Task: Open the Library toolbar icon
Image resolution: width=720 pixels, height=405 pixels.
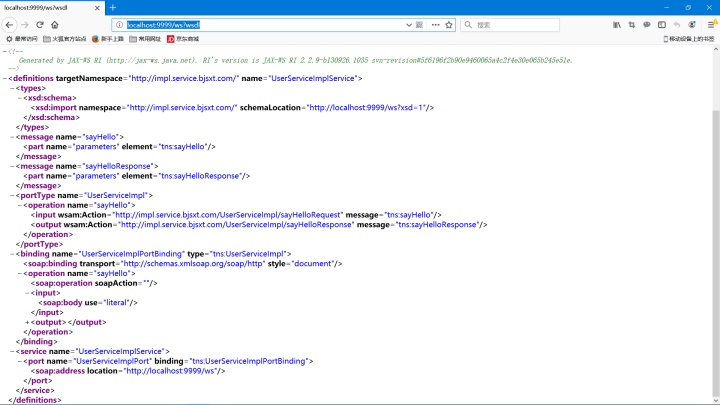Action: (617, 25)
